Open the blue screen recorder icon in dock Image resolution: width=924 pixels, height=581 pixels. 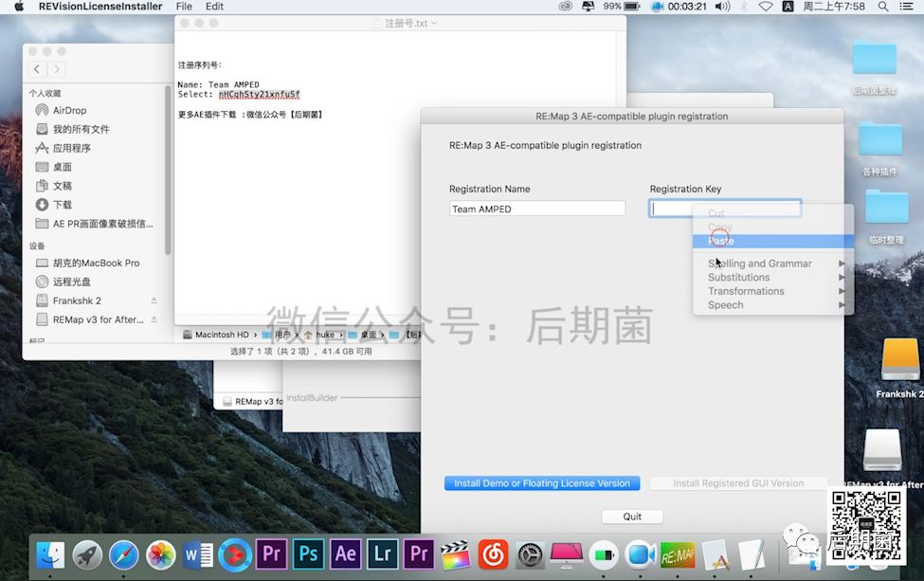(642, 554)
